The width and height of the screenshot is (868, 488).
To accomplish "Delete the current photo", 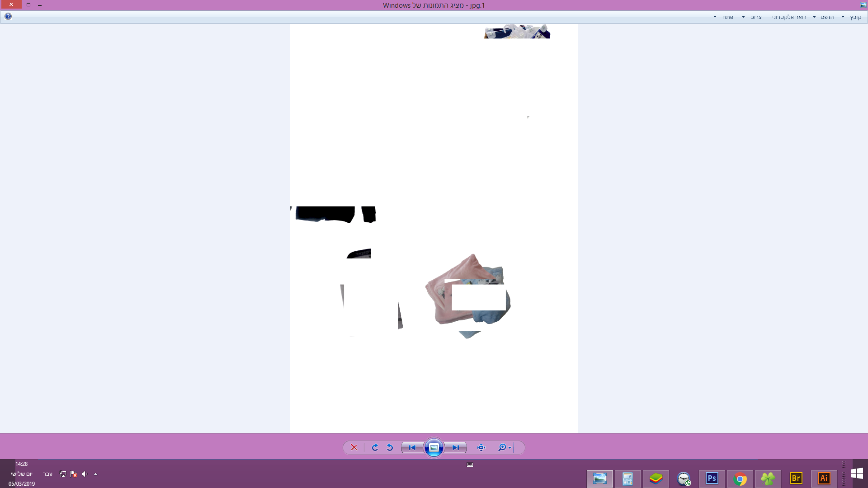I will point(354,447).
